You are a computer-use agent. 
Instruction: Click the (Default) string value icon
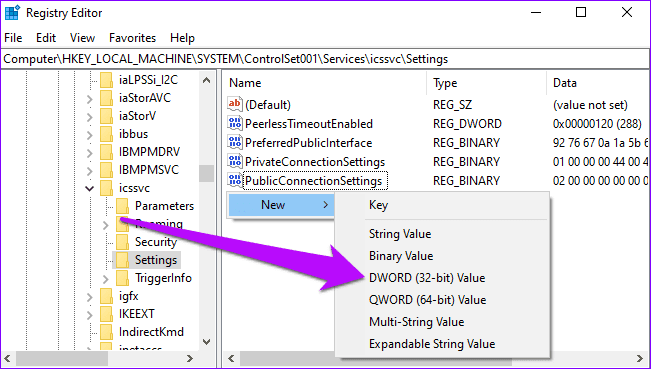(x=235, y=104)
